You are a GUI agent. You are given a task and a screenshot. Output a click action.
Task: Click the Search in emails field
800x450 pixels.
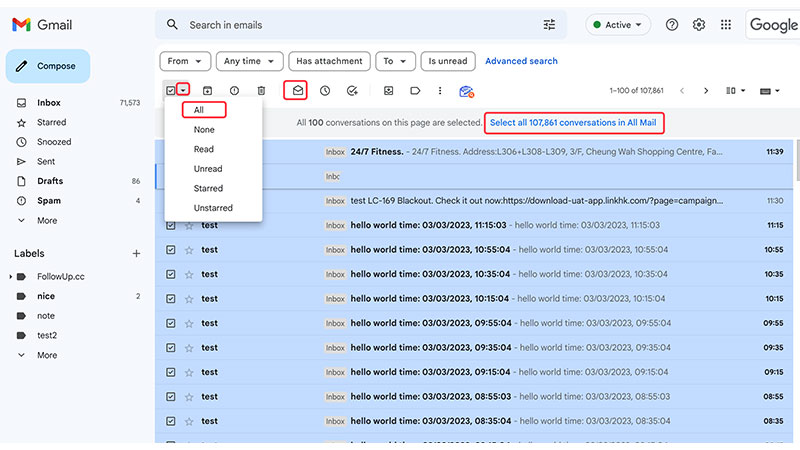[361, 24]
